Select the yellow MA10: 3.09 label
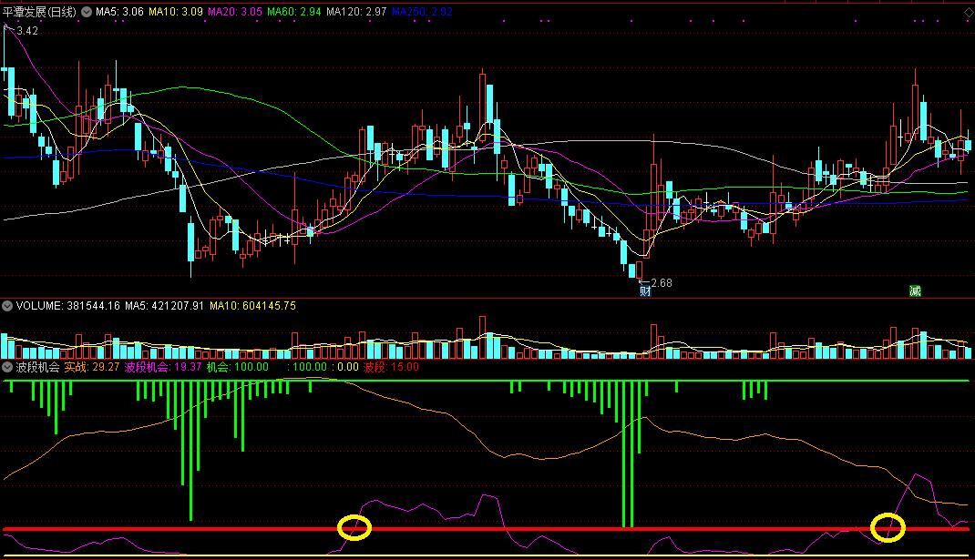The width and height of the screenshot is (975, 560). 175,12
